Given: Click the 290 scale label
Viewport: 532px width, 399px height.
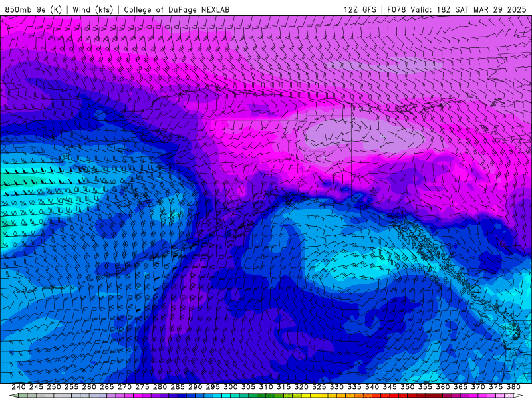Looking at the screenshot, I should pyautogui.click(x=195, y=387).
